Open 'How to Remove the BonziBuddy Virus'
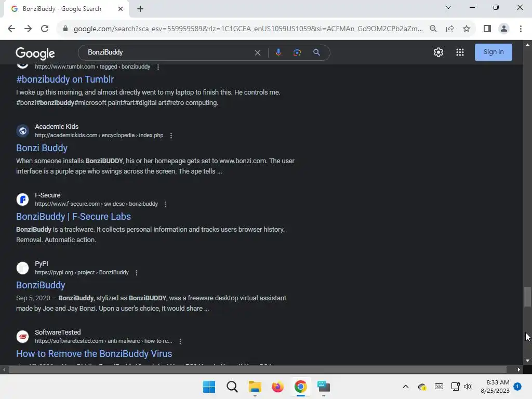Viewport: 532px width, 399px height. tap(94, 353)
